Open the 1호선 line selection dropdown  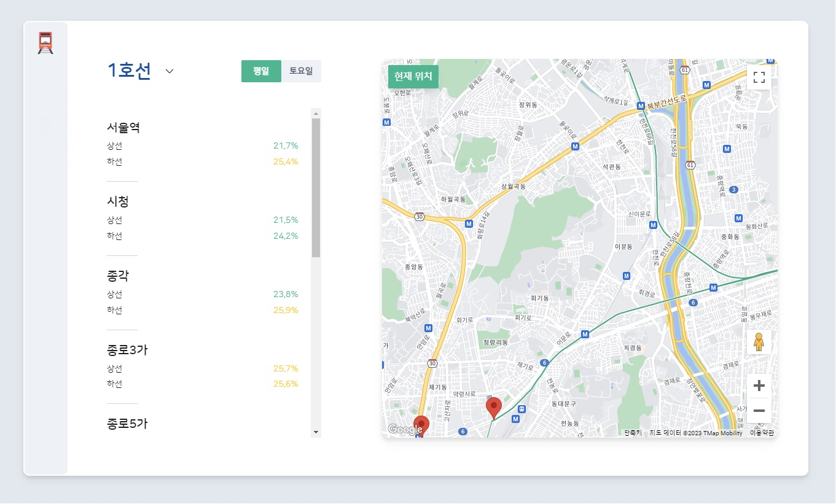click(x=169, y=71)
